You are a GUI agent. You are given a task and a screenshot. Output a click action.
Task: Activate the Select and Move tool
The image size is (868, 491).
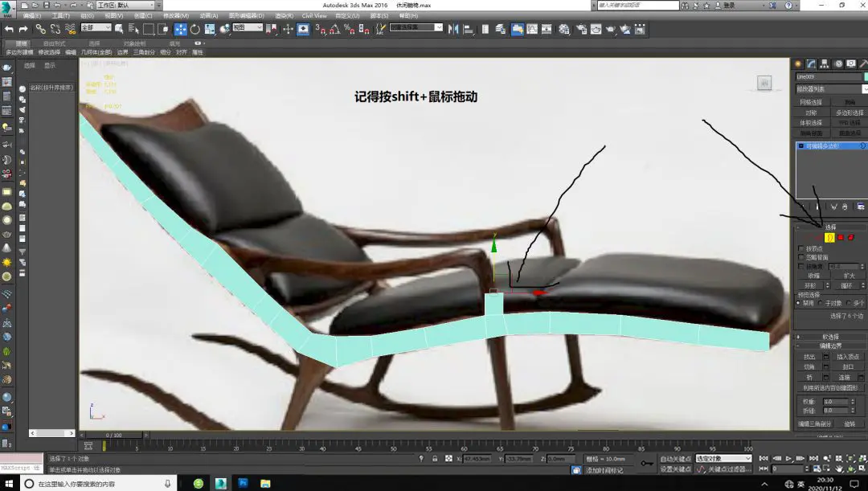pos(181,30)
